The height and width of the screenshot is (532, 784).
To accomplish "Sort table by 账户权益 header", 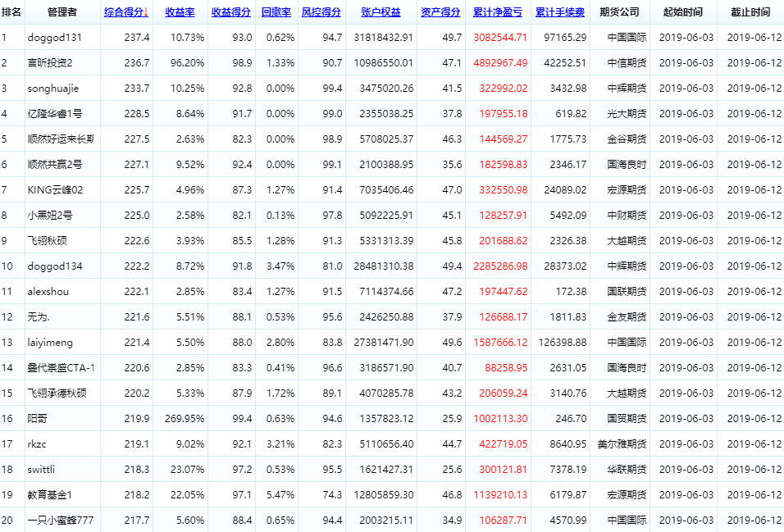I will click(x=381, y=12).
